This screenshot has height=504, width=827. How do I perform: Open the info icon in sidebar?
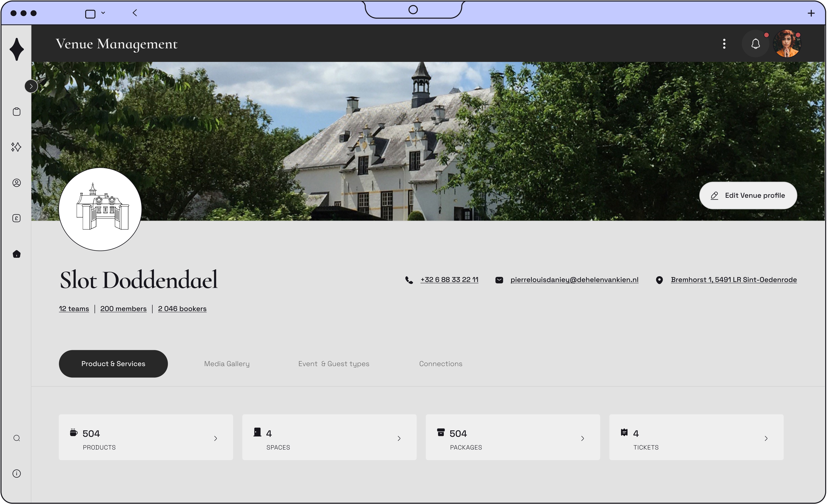point(16,473)
